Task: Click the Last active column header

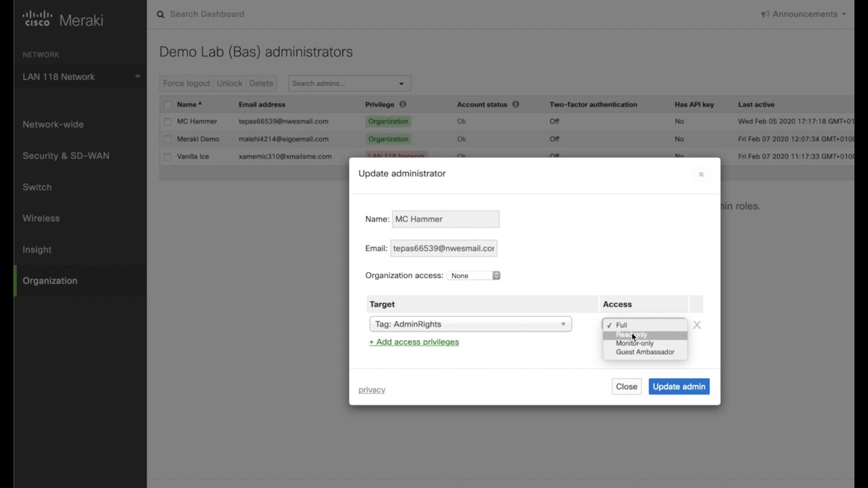Action: point(756,104)
